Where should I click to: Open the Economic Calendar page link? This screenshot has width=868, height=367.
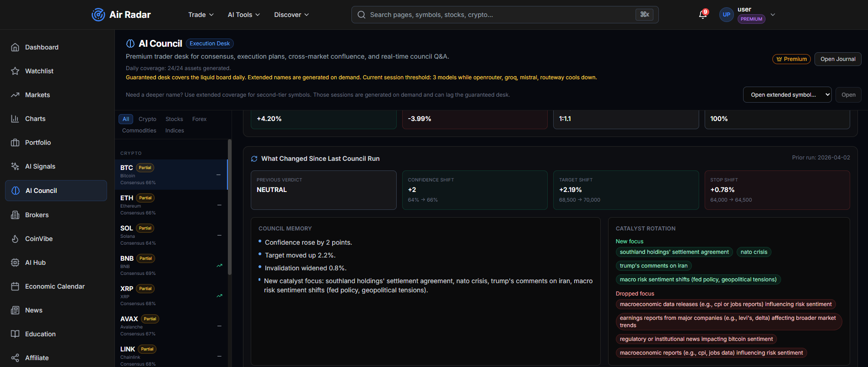click(x=55, y=286)
